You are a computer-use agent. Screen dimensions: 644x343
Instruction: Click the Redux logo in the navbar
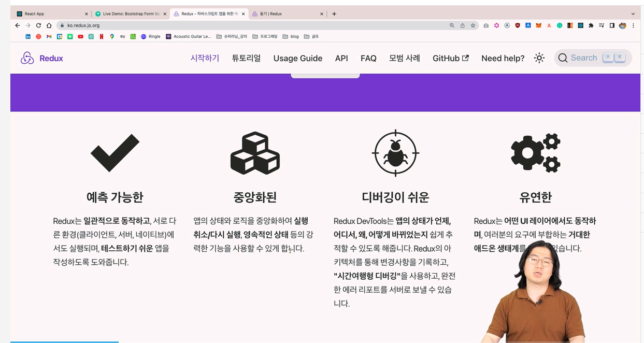pos(42,58)
